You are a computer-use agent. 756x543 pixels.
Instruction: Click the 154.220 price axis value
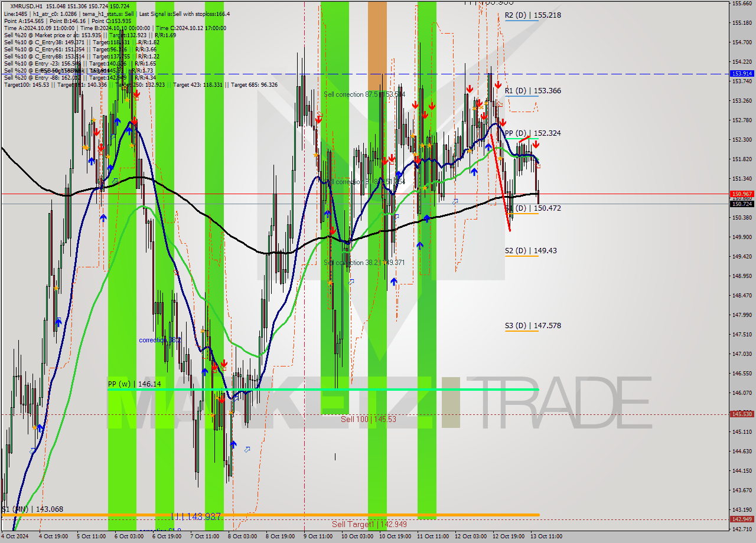[x=742, y=62]
